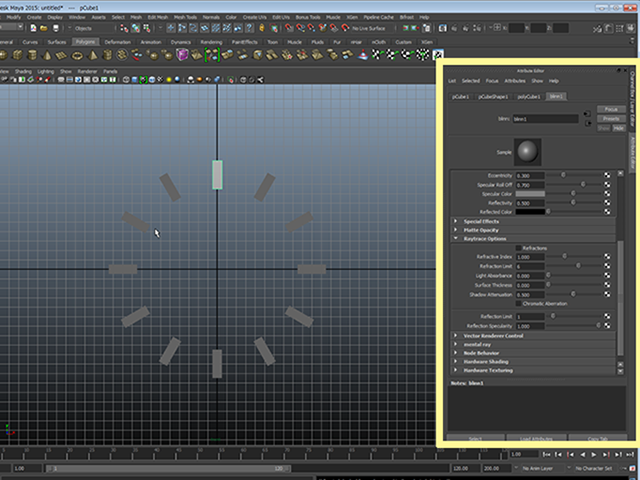Click Load Attributes button
640x480 pixels.
pyautogui.click(x=536, y=438)
